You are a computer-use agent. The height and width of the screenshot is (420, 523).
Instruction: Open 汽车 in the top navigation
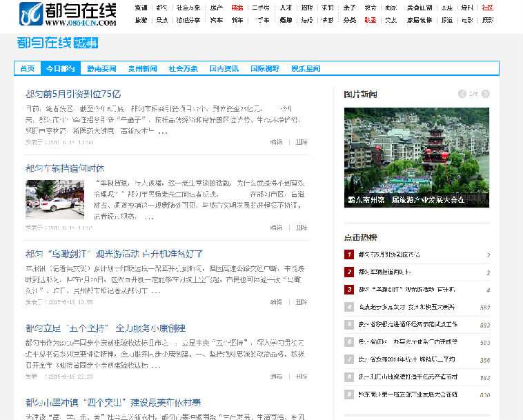(x=217, y=20)
